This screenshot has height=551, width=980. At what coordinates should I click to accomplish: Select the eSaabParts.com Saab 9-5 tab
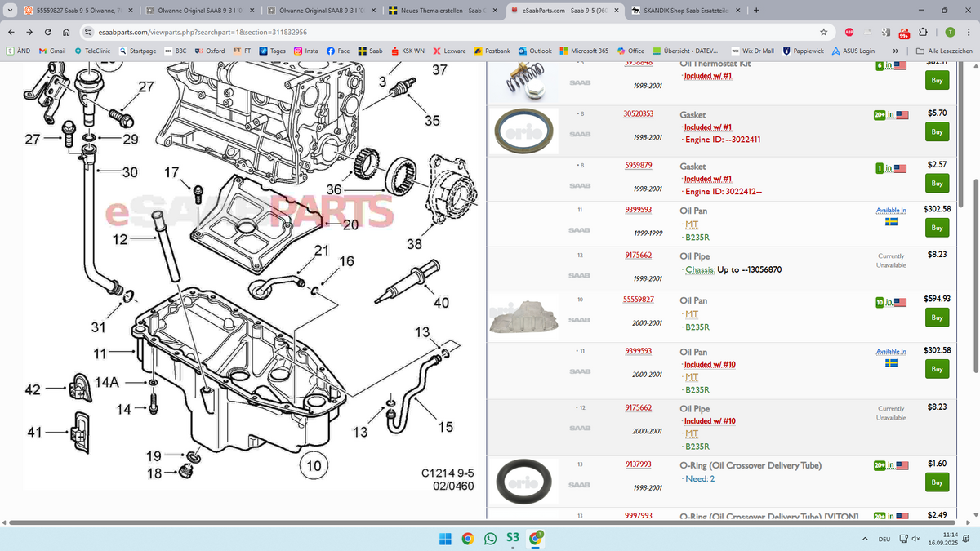click(x=564, y=11)
